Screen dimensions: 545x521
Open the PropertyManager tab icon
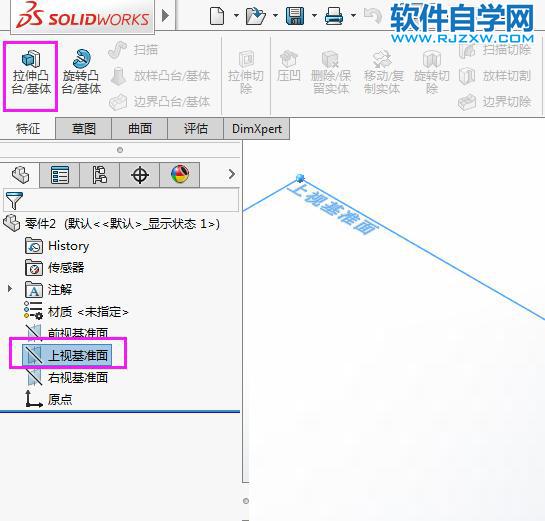click(x=60, y=175)
